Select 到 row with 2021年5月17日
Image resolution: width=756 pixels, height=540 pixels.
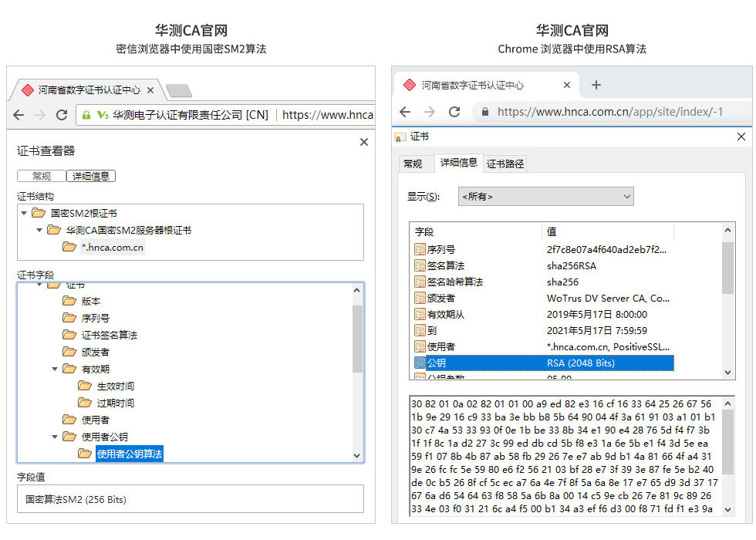(x=542, y=331)
